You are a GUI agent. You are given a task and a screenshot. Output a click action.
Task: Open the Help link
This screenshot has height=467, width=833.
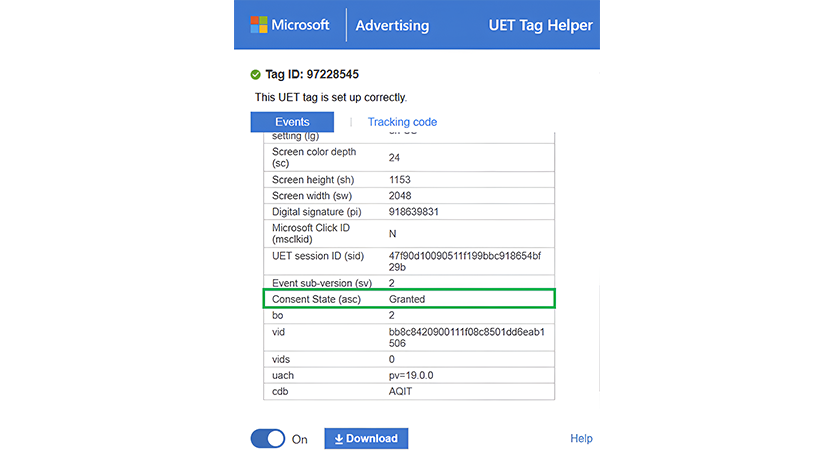[581, 438]
